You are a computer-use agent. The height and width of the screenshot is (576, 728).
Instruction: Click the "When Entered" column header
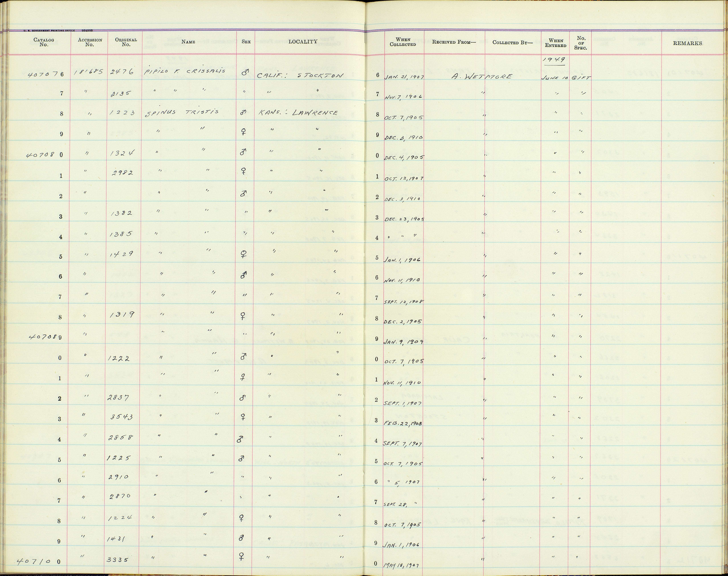click(556, 43)
